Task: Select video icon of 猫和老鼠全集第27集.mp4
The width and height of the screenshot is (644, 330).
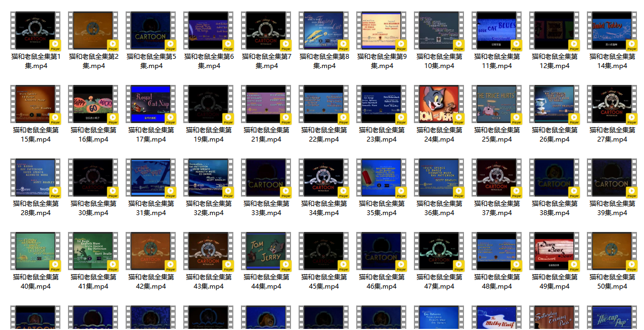Action: pyautogui.click(x=612, y=105)
